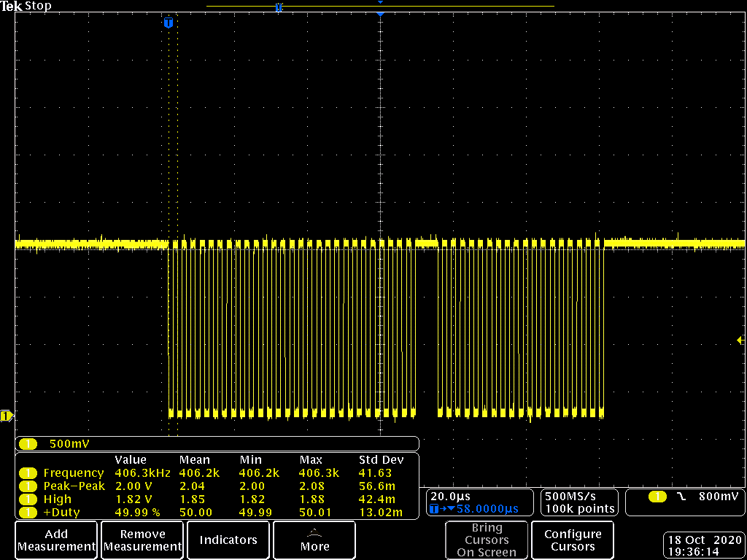Viewport: 747px width, 560px height.
Task: Click the record view bar position marker
Action: [278, 7]
